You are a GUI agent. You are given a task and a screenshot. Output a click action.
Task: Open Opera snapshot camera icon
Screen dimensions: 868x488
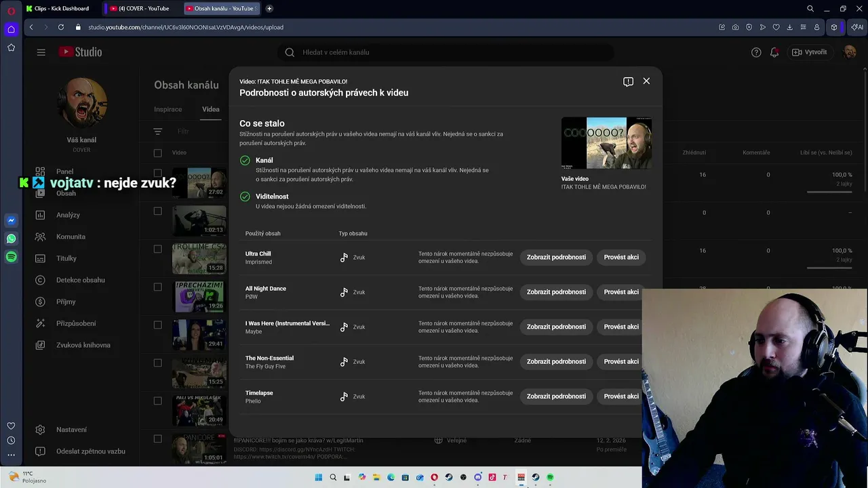click(x=735, y=27)
